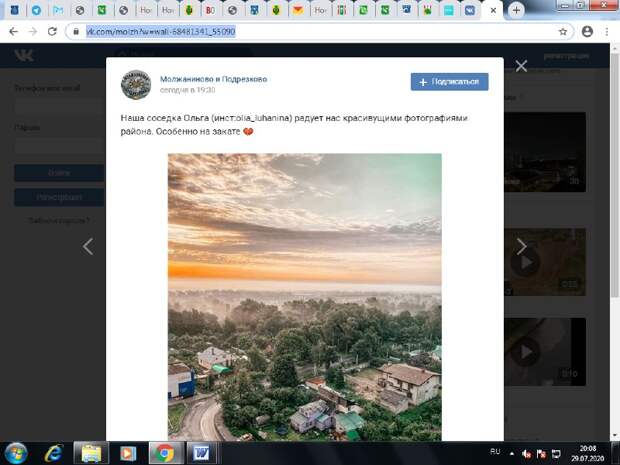Switch to the Gmail tab

pos(58,10)
